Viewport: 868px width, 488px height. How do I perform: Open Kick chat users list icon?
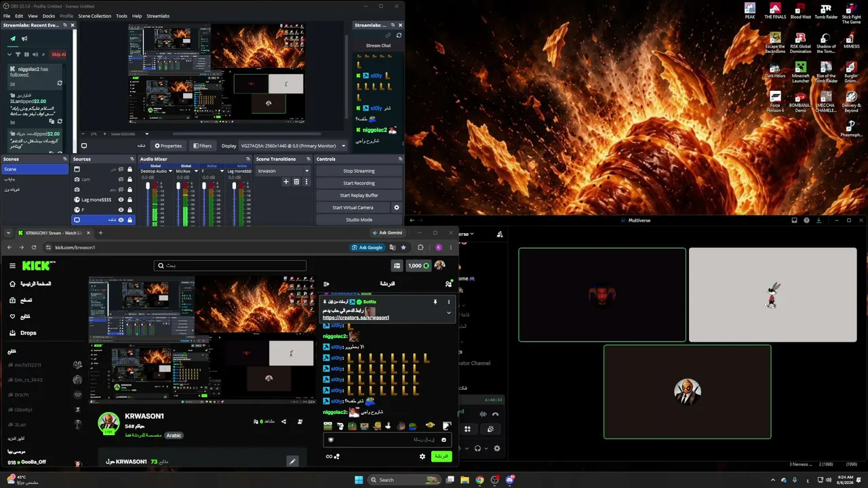click(448, 284)
